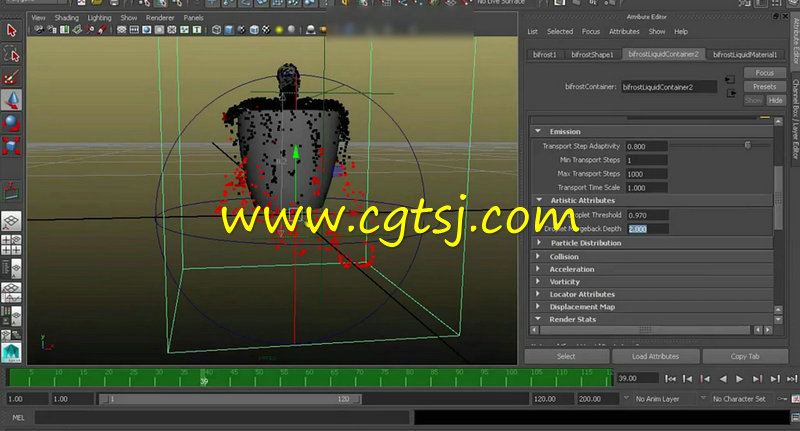Image resolution: width=800 pixels, height=431 pixels.
Task: Click the Focus button beside bifrostContainer
Action: [x=764, y=73]
